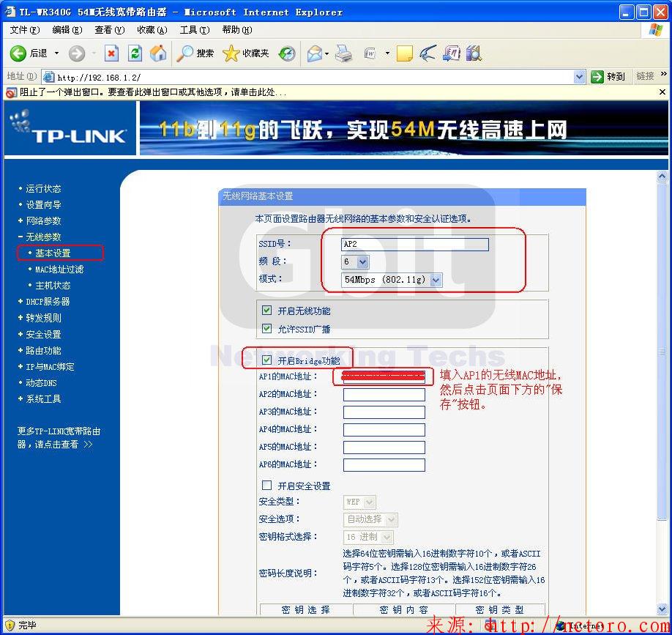Viewport: 672px width, 635px height.
Task: Open the Mail icon dropdown arrow
Action: (327, 53)
